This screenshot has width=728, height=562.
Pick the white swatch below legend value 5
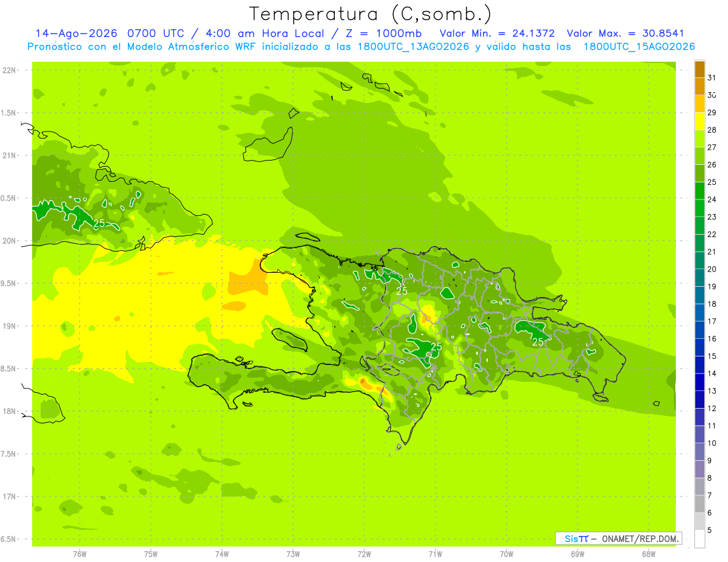(699, 539)
